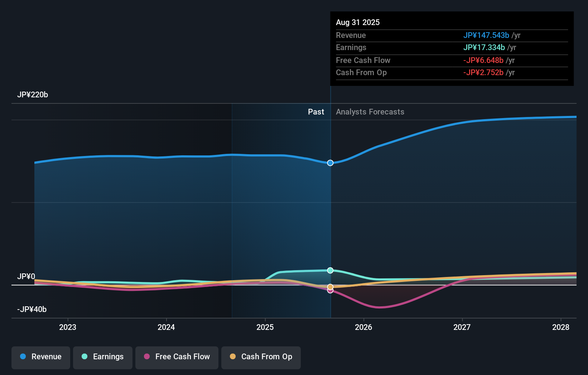This screenshot has width=588, height=375.
Task: Select the Earnings marker on the chart line
Action: pos(330,271)
